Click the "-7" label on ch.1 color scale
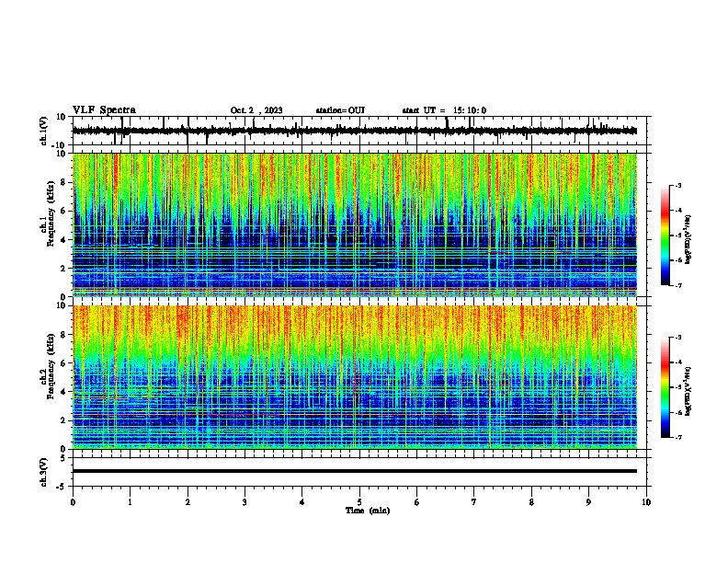 [677, 285]
